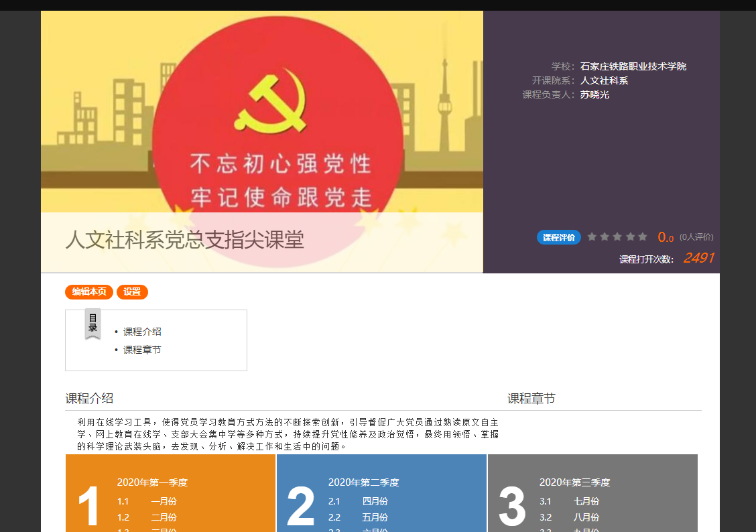The height and width of the screenshot is (532, 756).
Task: Open section 2.1 四月份
Action: (x=359, y=501)
